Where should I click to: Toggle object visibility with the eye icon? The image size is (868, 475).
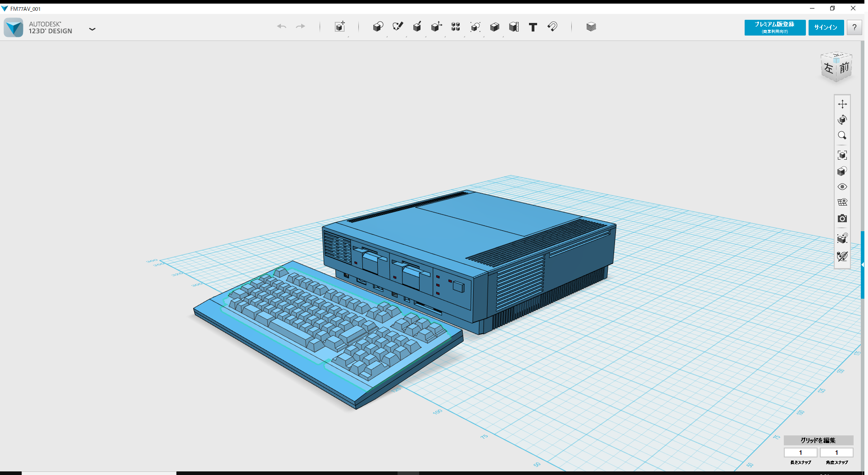pyautogui.click(x=842, y=186)
